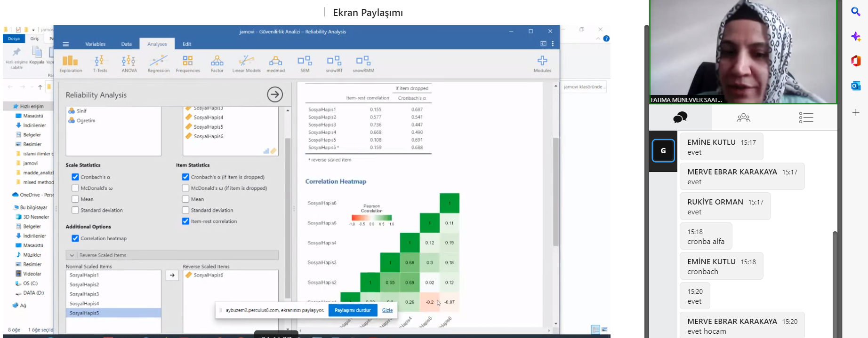Click the Gizle link
Viewport: 868px width, 338px height.
click(387, 310)
